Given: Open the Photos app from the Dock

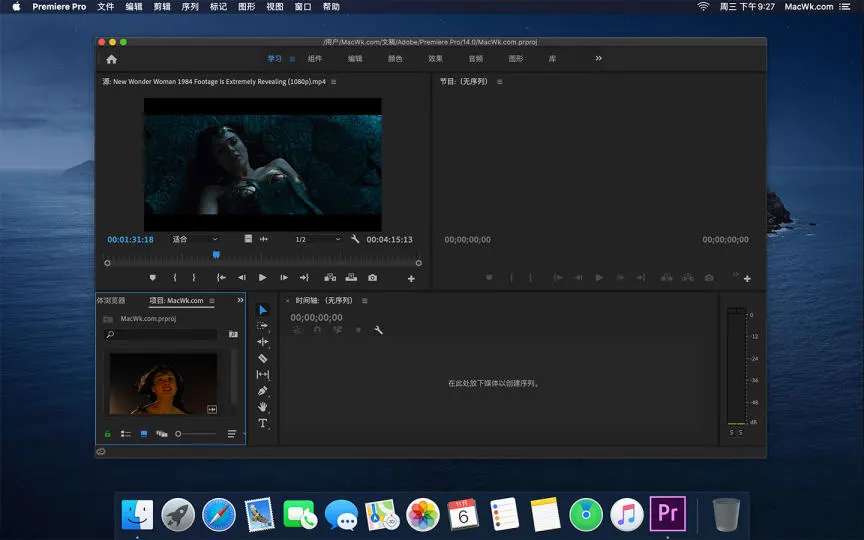Looking at the screenshot, I should 423,515.
